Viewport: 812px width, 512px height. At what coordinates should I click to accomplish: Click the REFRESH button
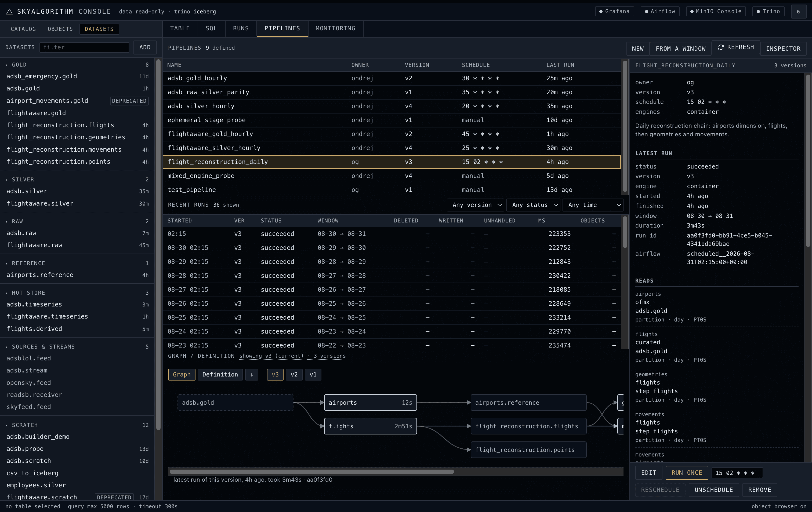click(x=736, y=47)
